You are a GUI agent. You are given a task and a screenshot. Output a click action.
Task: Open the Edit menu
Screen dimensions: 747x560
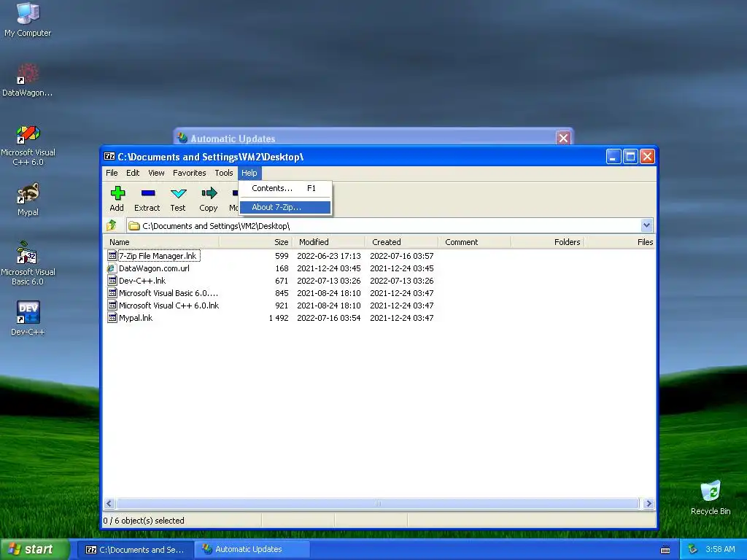(133, 173)
